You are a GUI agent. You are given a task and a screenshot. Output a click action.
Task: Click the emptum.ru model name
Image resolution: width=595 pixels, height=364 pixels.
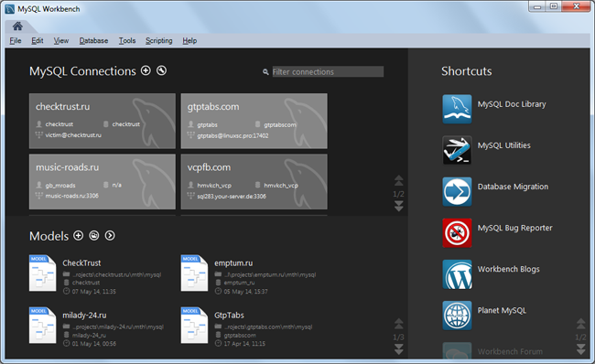[x=233, y=262]
